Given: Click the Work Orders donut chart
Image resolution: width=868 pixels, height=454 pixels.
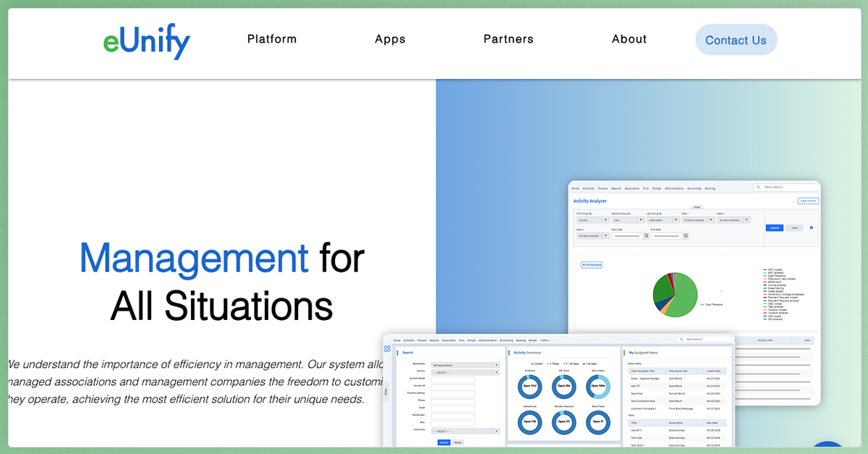Looking at the screenshot, I should point(597,387).
